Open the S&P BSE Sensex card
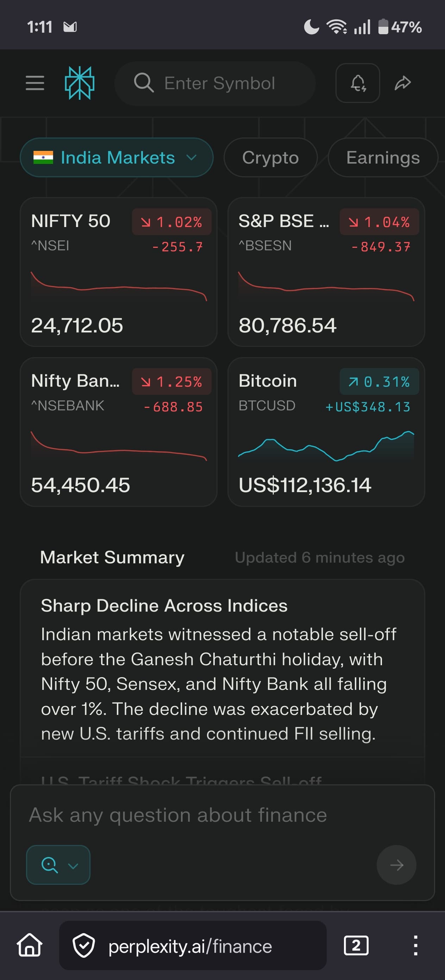Image resolution: width=445 pixels, height=980 pixels. [326, 272]
